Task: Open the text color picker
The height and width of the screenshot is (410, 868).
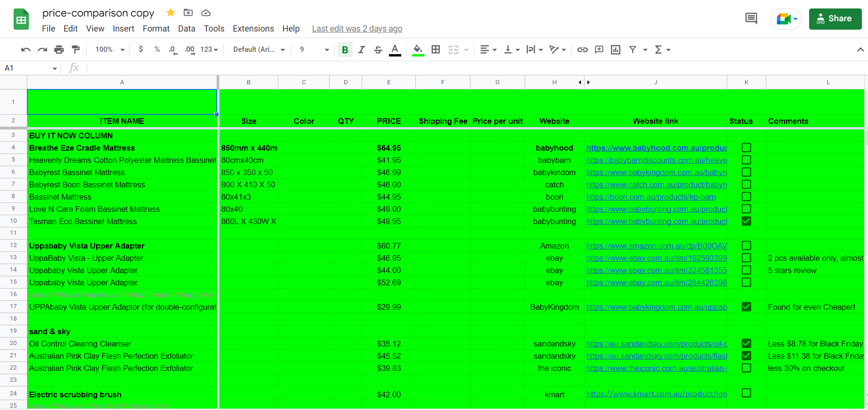Action: coord(395,49)
